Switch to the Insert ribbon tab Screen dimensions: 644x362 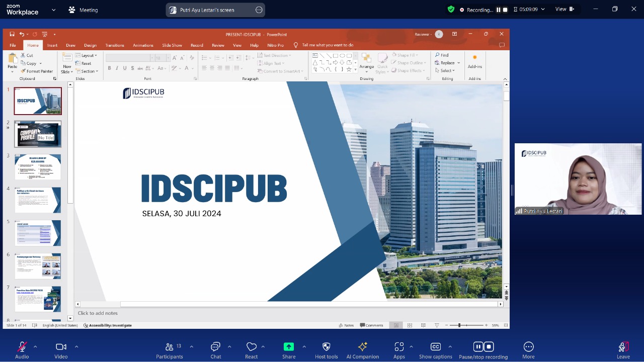[x=52, y=45]
